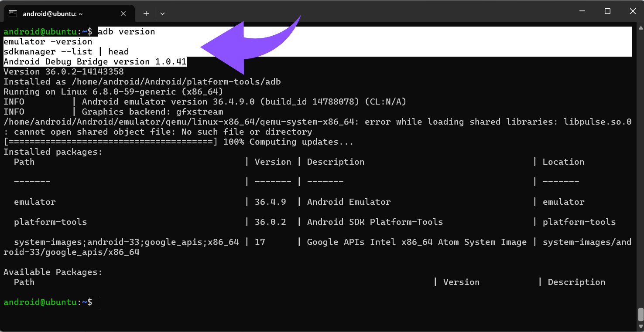Click the terminal icon in the tab
This screenshot has height=332, width=644.
click(13, 14)
